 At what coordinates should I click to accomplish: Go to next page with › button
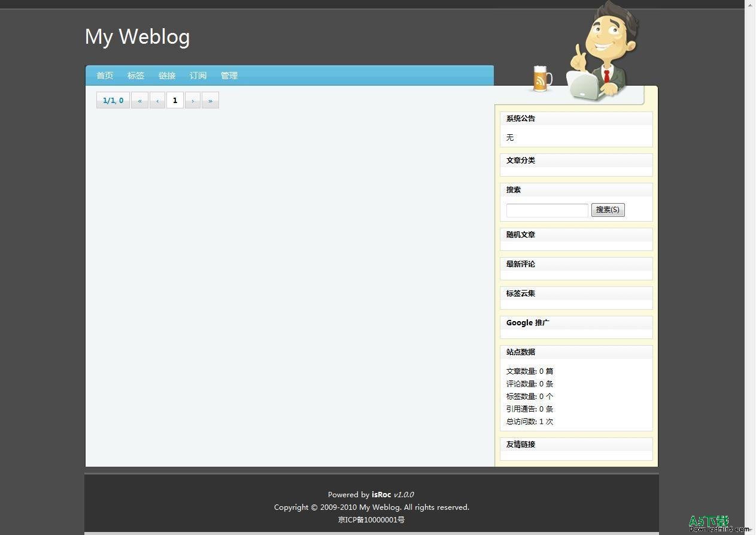point(193,100)
